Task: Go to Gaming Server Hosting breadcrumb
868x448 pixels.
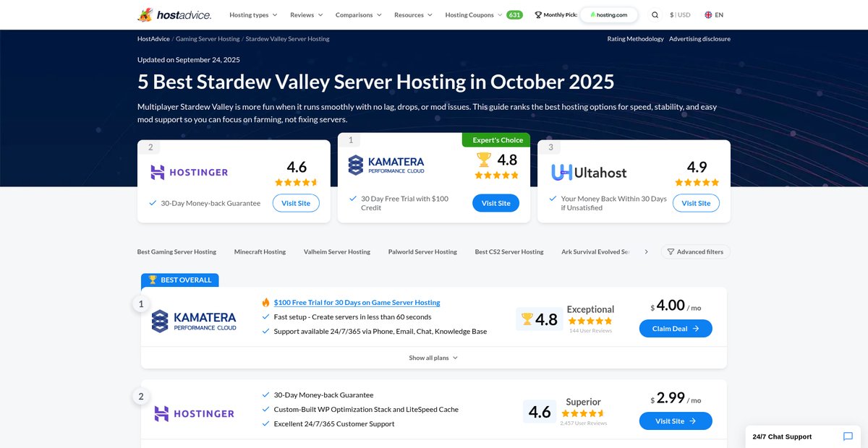Action: tap(208, 39)
